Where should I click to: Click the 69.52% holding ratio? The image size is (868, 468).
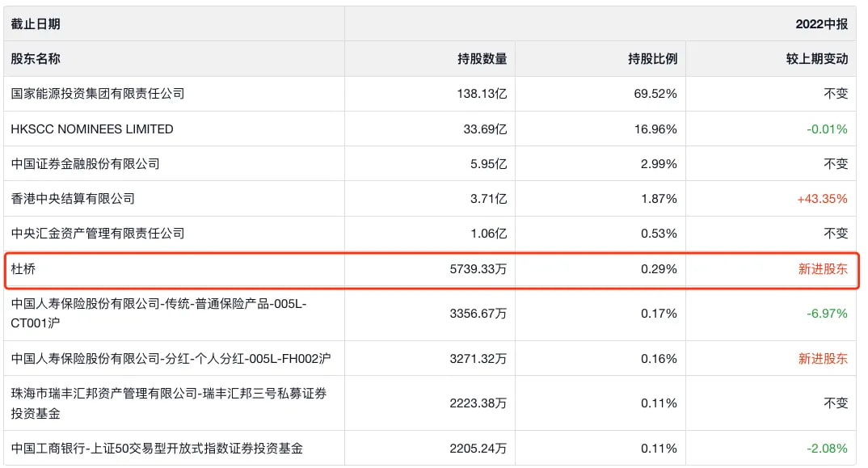tap(655, 94)
